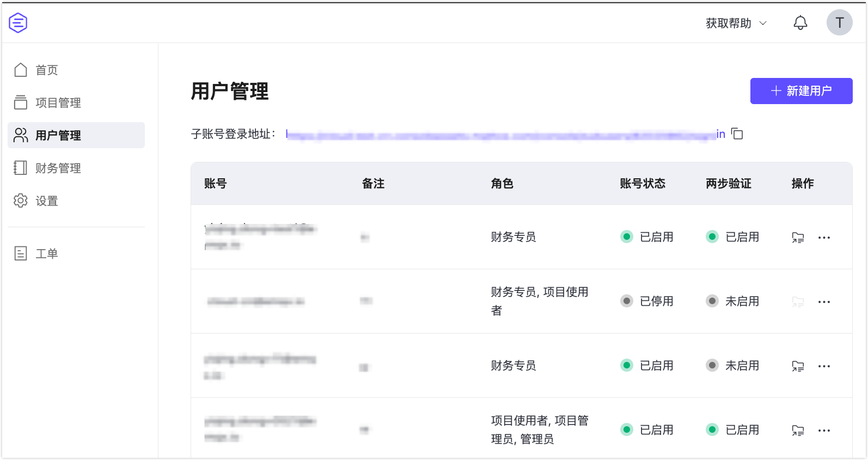Copy the sub-account login address

(x=737, y=134)
